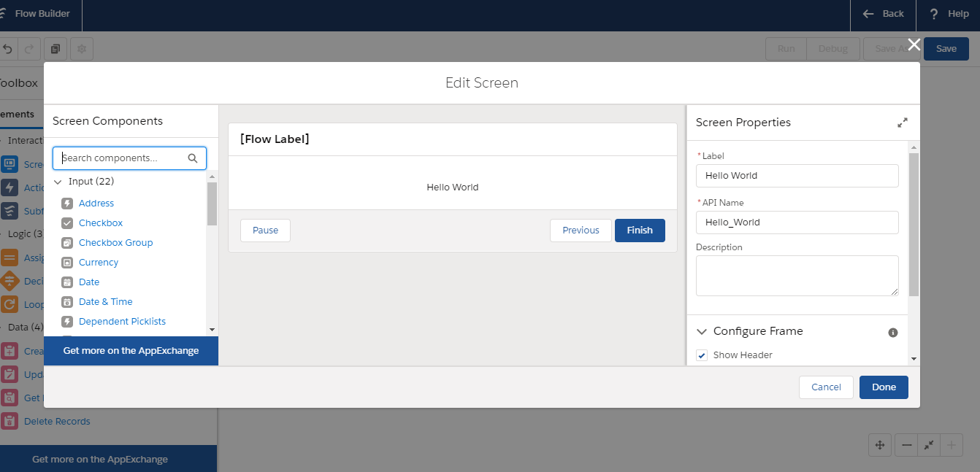Click the Cancel button
Screen dimensions: 980x472
click(x=826, y=387)
